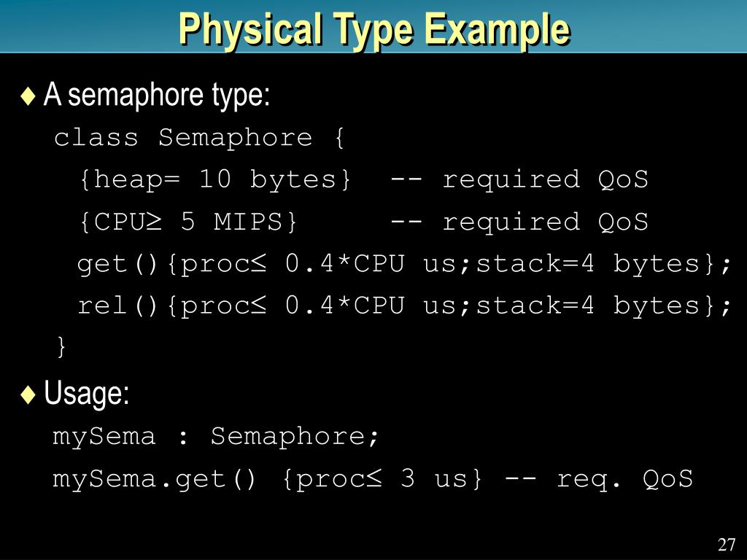Select the 'A semaphore type:' heading text
Image resolution: width=747 pixels, height=560 pixels.
click(157, 95)
